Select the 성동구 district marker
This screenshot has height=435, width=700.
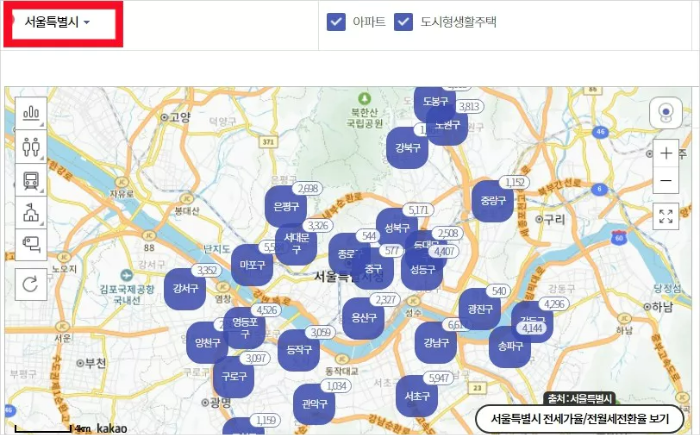click(422, 269)
